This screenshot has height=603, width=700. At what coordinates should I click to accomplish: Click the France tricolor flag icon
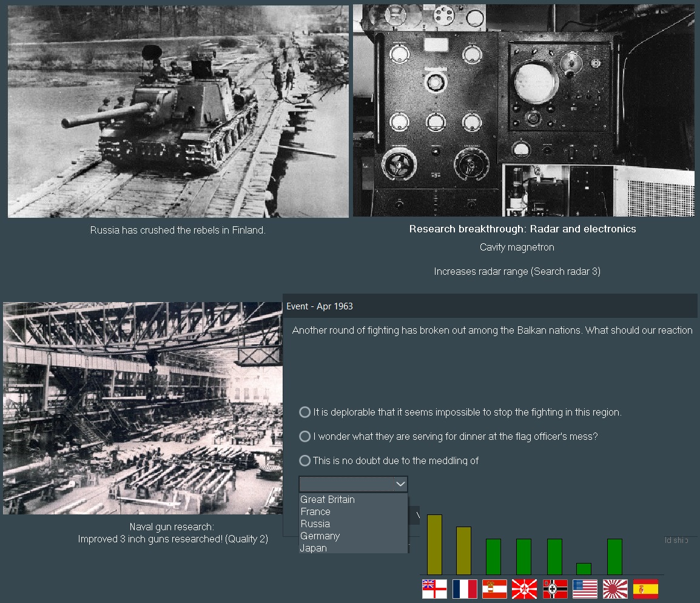[464, 588]
